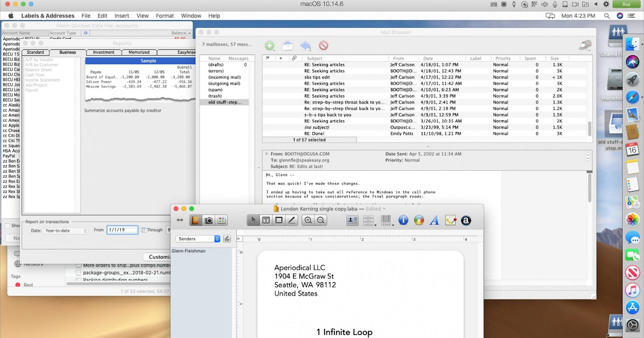644x338 pixels.
Task: Open Safari compass in the Dock
Action: coord(633,97)
